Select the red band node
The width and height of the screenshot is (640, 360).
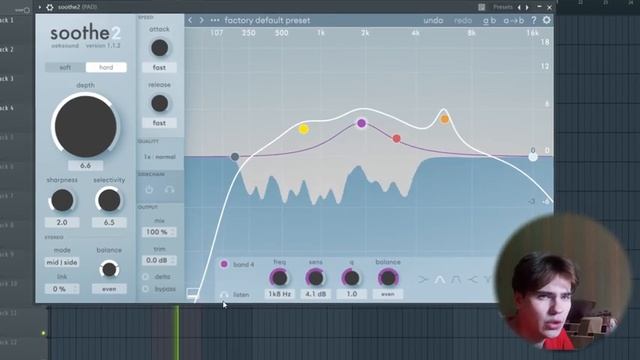click(x=397, y=139)
